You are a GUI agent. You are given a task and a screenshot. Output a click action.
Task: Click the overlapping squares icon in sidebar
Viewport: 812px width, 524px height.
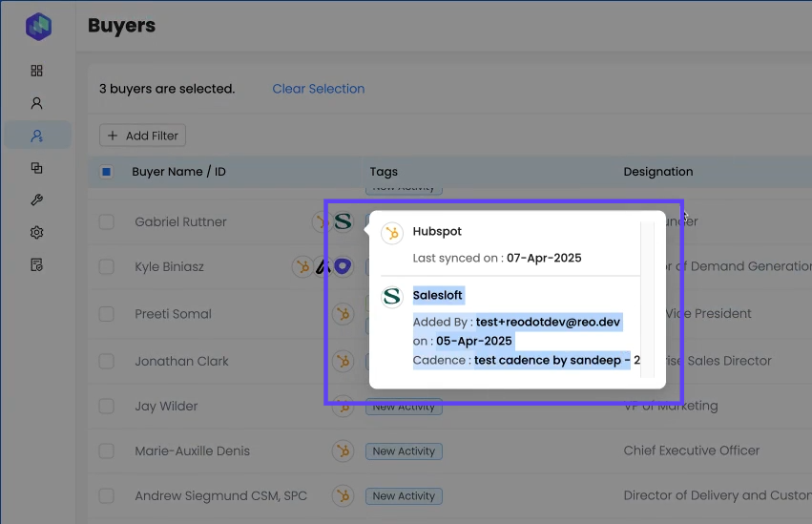(37, 168)
